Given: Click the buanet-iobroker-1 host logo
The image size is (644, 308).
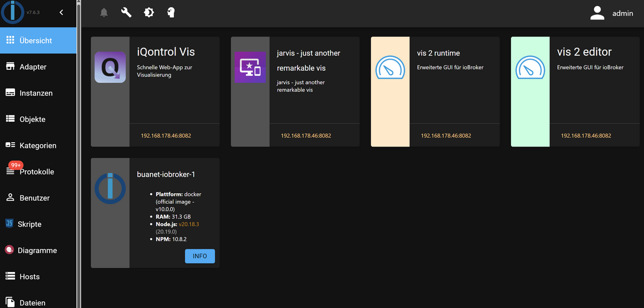Looking at the screenshot, I should [110, 188].
